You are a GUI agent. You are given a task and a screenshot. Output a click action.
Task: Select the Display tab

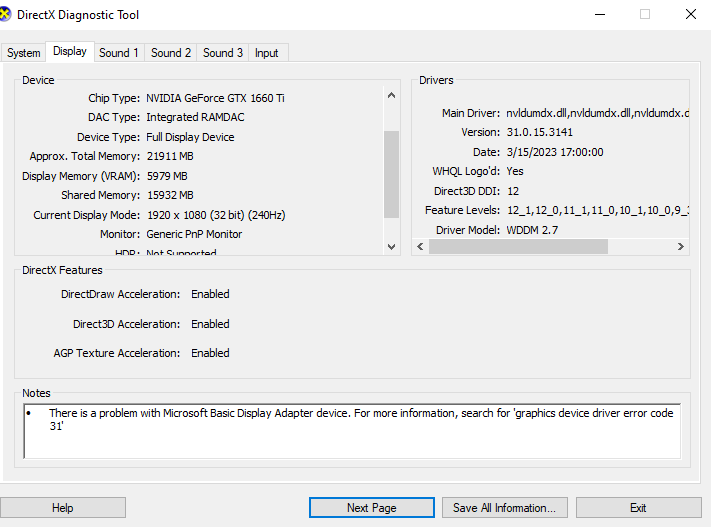[70, 51]
